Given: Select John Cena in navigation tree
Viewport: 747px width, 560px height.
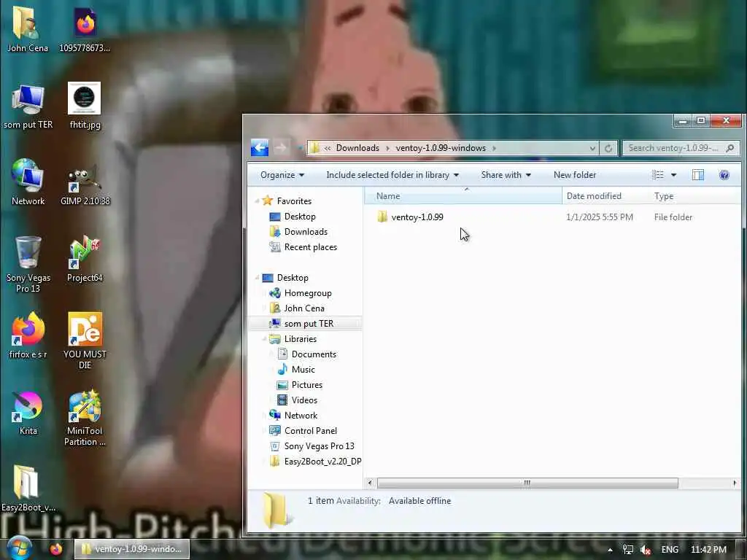Looking at the screenshot, I should (x=304, y=308).
